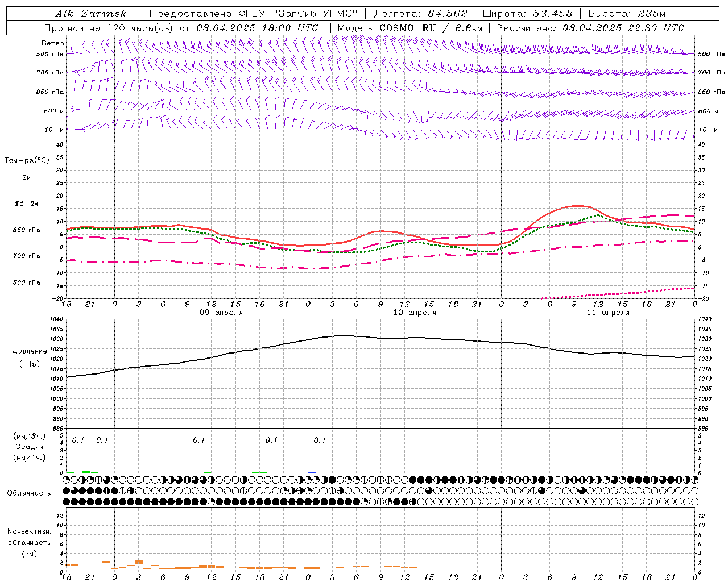This screenshot has width=728, height=582.
Task: Click the Рассчитано: 08.04.2025 22:39 UTC timestamp
Action: pos(590,28)
